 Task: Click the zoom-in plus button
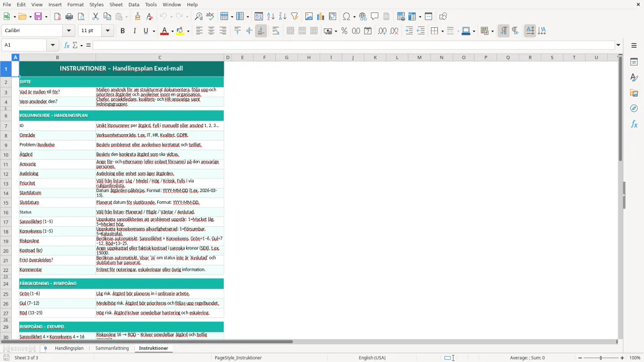(622, 358)
